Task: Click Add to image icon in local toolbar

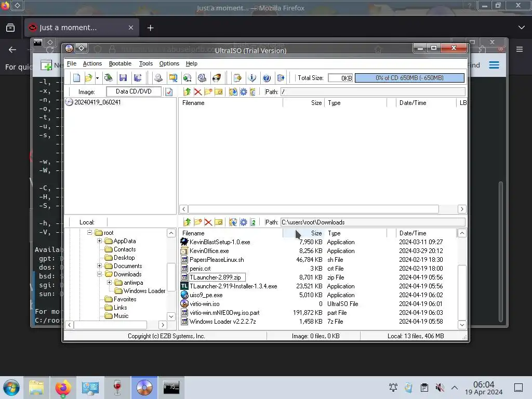Action: pyautogui.click(x=233, y=222)
